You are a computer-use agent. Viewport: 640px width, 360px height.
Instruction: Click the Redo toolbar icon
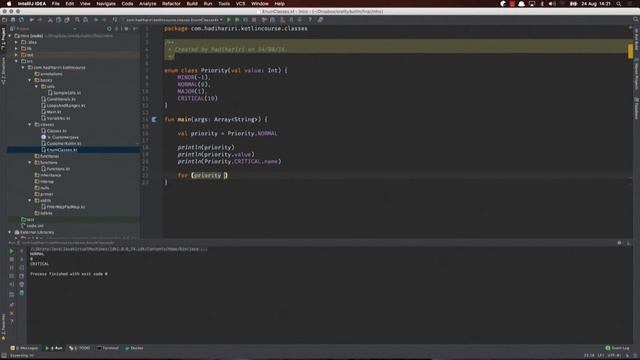point(40,20)
